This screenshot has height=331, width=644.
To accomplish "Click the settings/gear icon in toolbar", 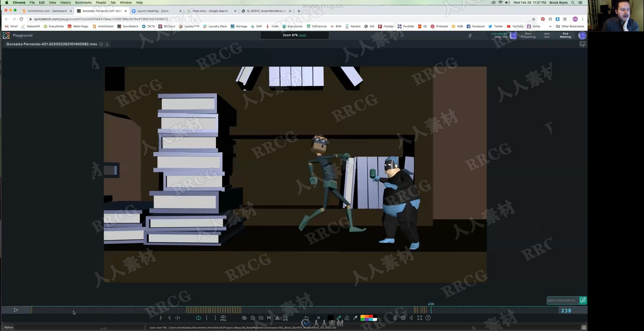I will click(x=404, y=318).
